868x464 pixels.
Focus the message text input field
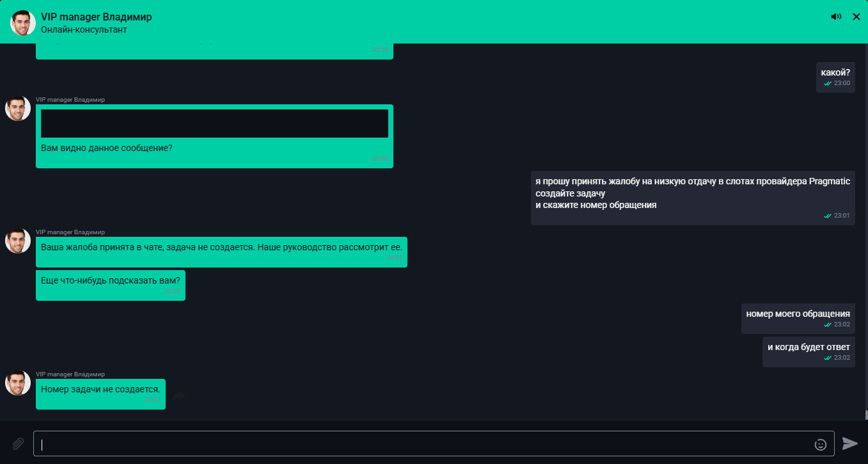pyautogui.click(x=422, y=444)
